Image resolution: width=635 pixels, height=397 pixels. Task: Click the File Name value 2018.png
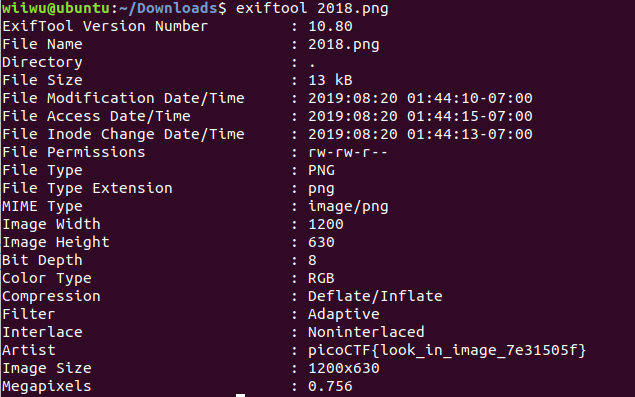click(x=344, y=45)
